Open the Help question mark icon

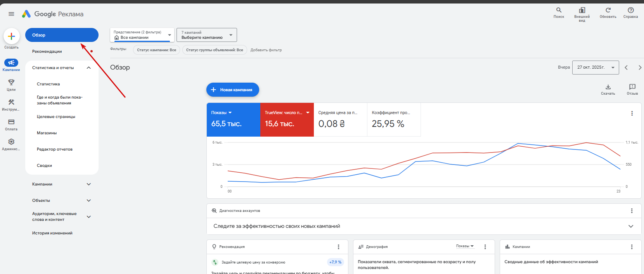coord(630,10)
